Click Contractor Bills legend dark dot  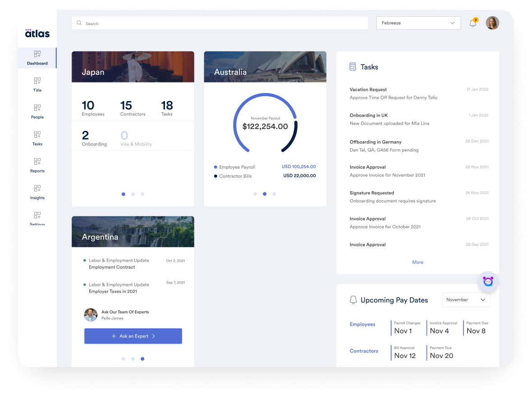point(216,176)
